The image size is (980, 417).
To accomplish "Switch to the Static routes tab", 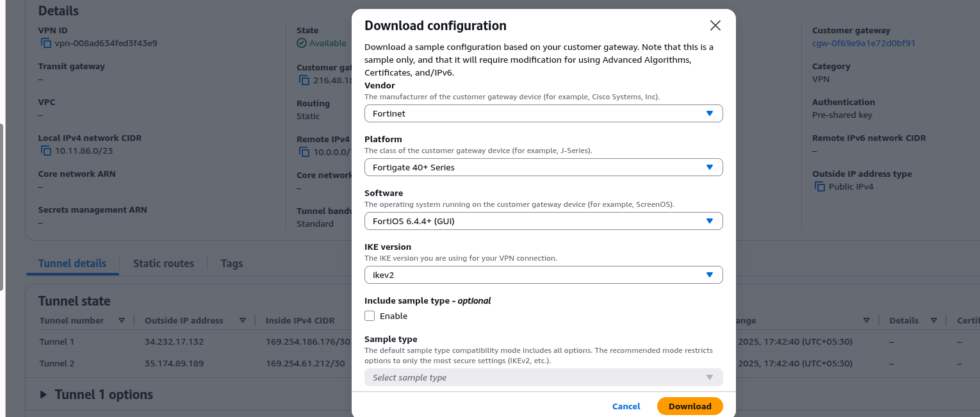I will [x=163, y=263].
